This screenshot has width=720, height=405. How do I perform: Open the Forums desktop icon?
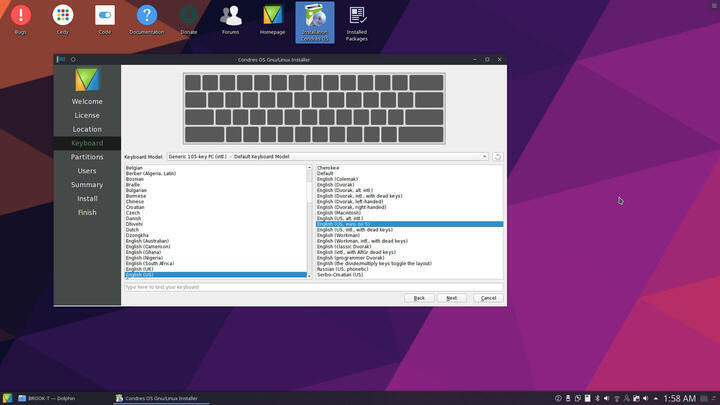tap(231, 20)
